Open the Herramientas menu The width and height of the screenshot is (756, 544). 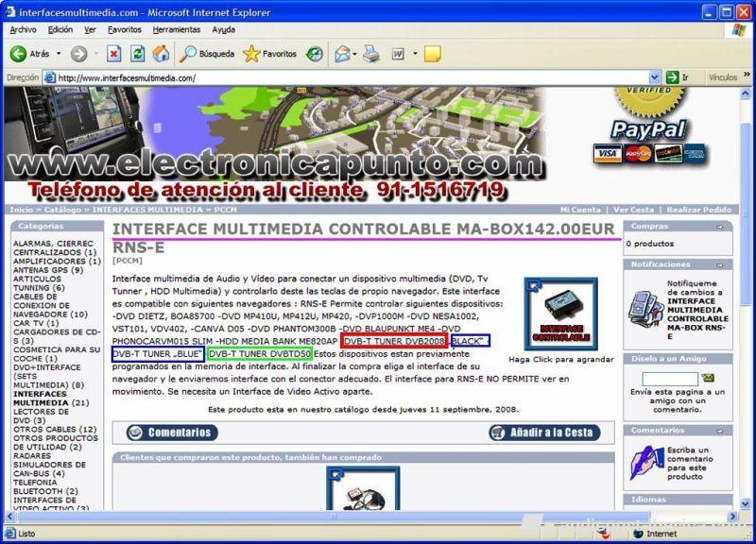pyautogui.click(x=177, y=30)
